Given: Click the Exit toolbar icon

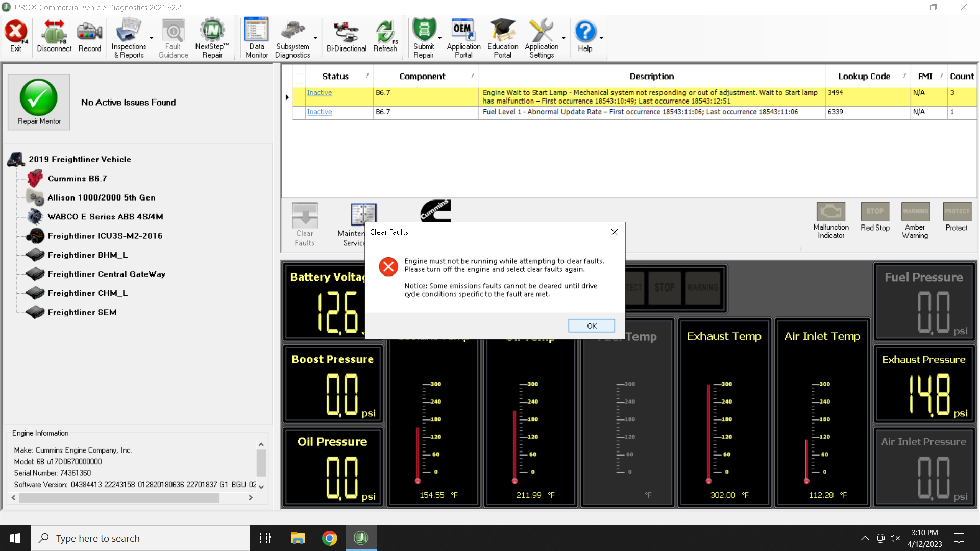Looking at the screenshot, I should [x=16, y=36].
